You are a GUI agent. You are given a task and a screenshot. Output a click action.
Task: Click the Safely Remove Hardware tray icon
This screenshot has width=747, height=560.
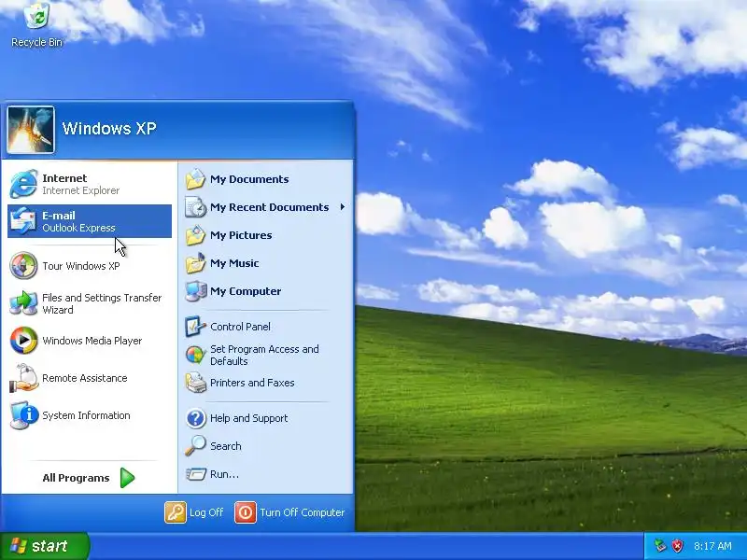click(660, 546)
